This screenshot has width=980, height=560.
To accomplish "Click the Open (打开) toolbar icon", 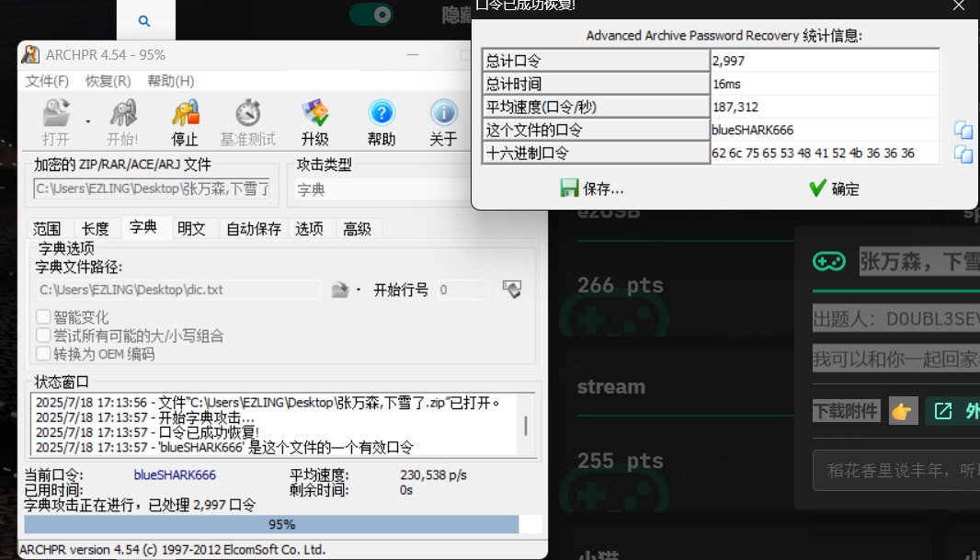I will pos(56,115).
